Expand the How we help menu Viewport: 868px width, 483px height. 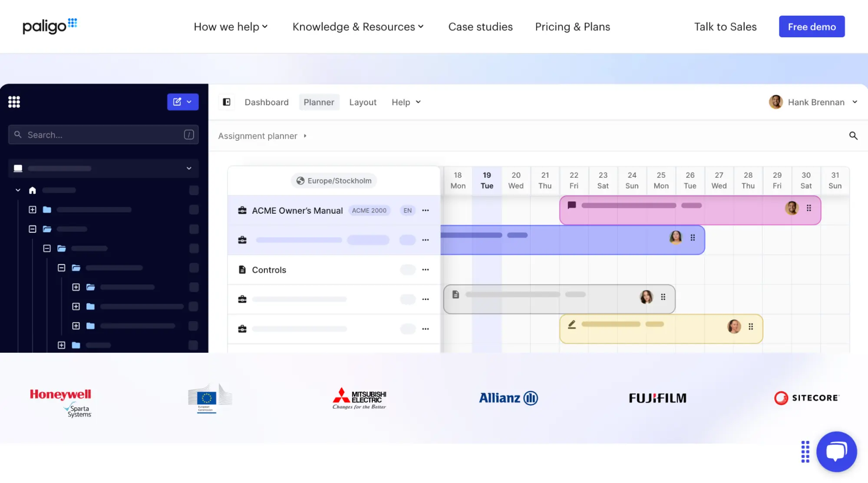tap(231, 27)
